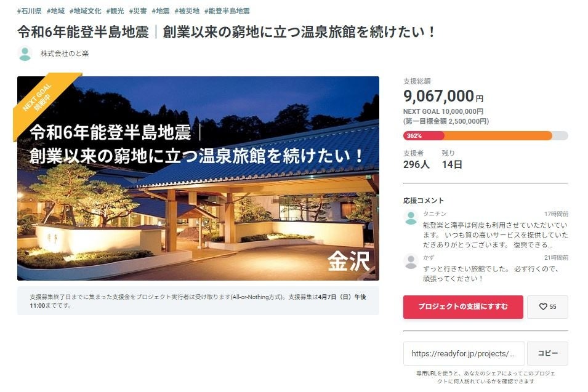Screen dimensions: 588x392
Task: Click the 株式会社のと楽 profile avatar icon
Action: 25,54
